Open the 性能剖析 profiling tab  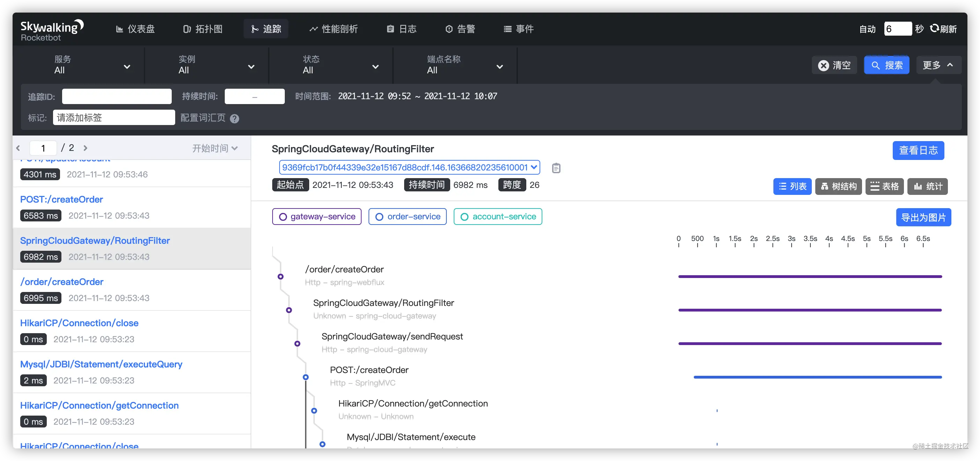pyautogui.click(x=334, y=29)
